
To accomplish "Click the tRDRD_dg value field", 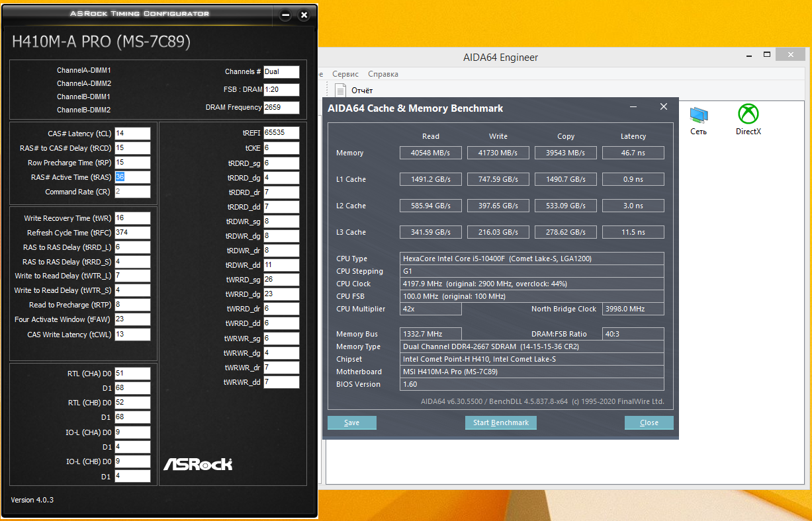I will (x=281, y=178).
